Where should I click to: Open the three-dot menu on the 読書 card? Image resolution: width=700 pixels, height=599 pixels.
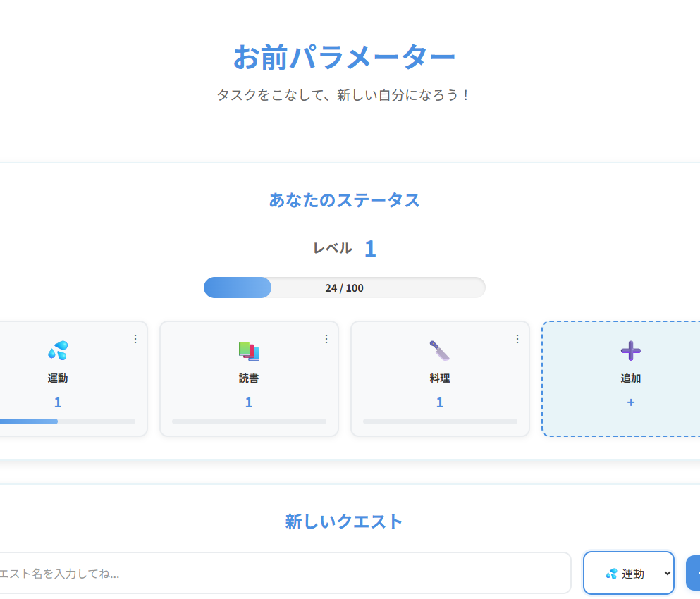pyautogui.click(x=326, y=339)
